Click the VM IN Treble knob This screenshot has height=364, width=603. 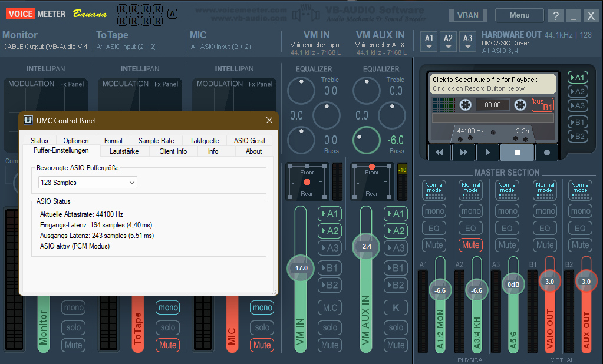click(301, 91)
